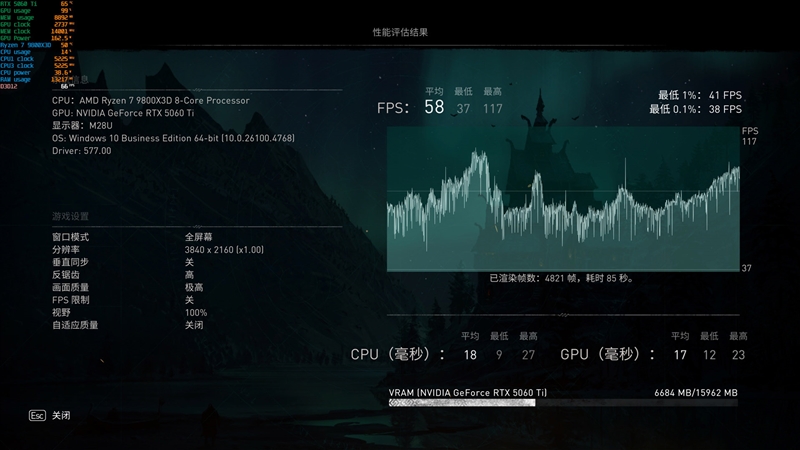Click the minimum FPS value 37 beside FPS:

pos(463,109)
